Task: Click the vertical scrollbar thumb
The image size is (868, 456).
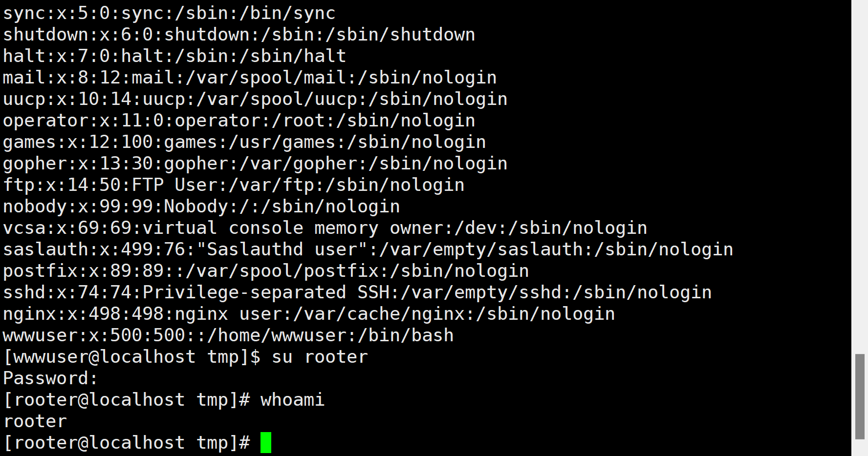Action: 860,396
